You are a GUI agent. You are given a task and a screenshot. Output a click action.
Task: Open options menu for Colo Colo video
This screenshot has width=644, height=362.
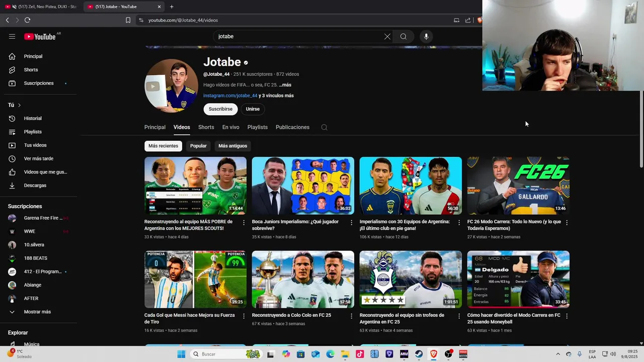tap(352, 316)
